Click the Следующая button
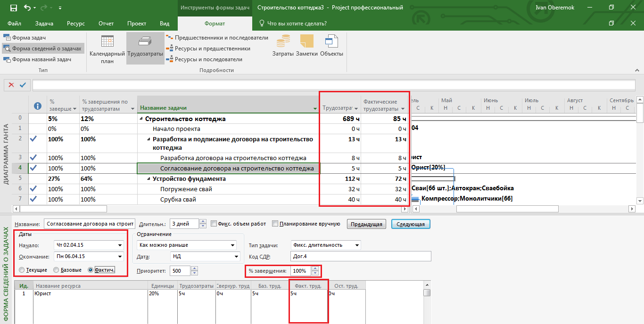The width and height of the screenshot is (644, 324). pos(410,224)
